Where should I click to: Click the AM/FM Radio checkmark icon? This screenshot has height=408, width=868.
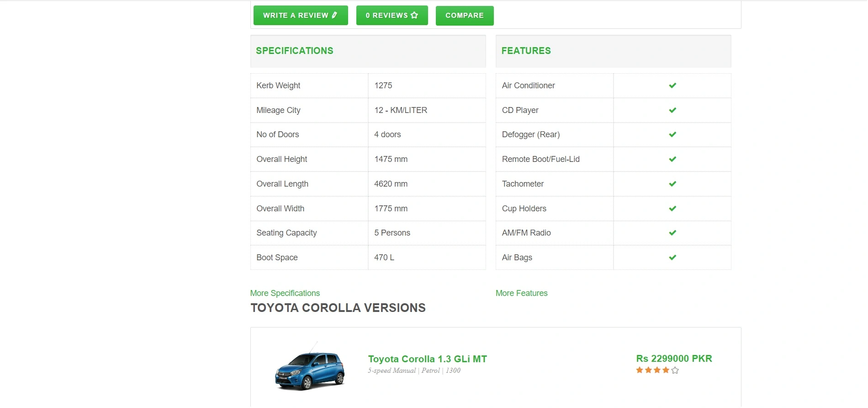pyautogui.click(x=672, y=233)
